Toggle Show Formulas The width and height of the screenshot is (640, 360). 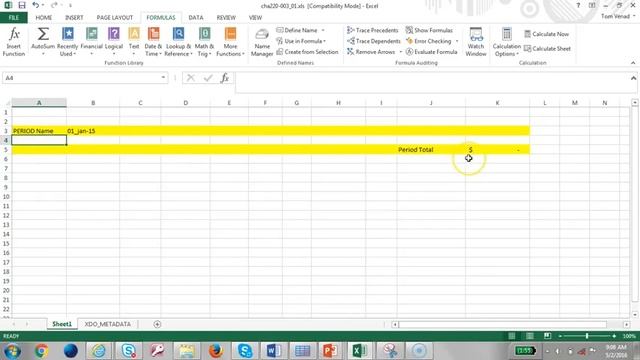429,30
